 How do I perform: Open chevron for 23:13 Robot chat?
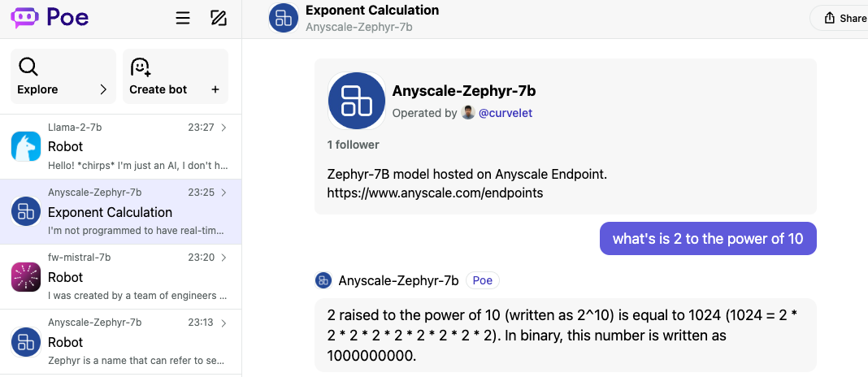tap(224, 323)
